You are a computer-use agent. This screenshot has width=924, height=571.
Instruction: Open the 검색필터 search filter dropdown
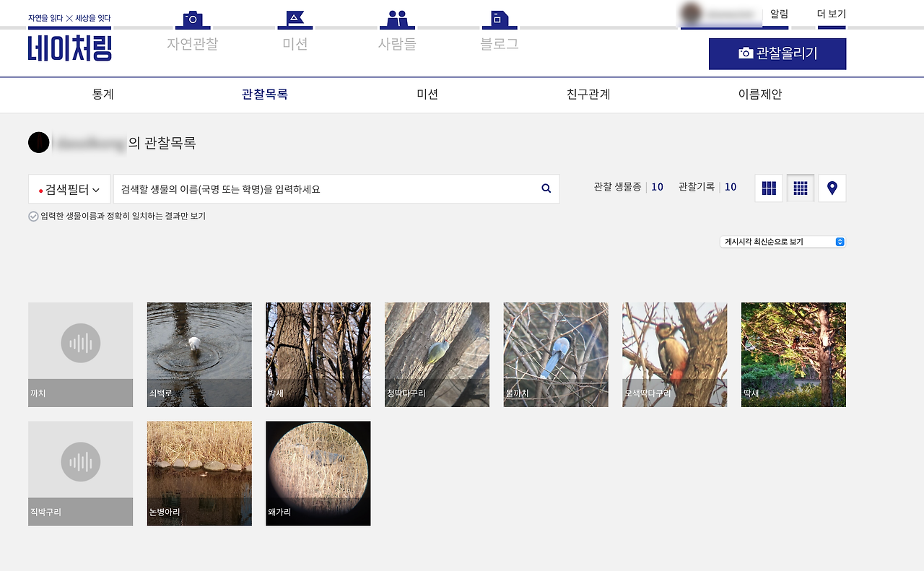(x=69, y=188)
